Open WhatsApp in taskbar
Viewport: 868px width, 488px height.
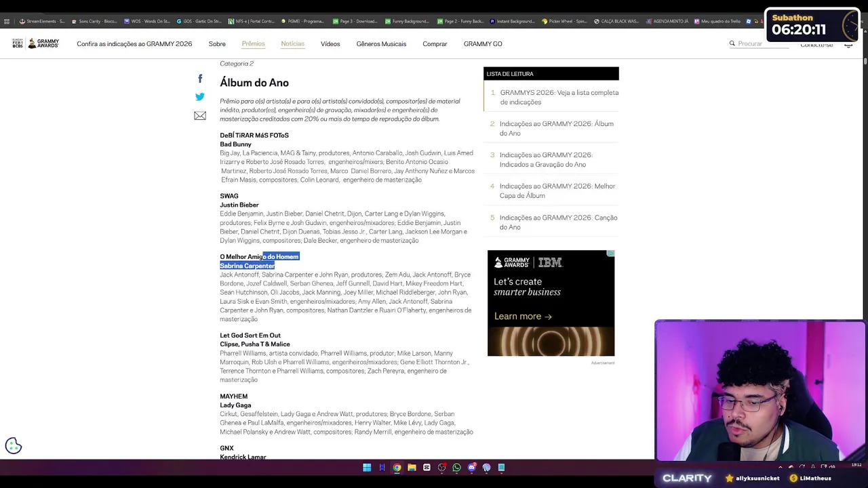tap(456, 468)
